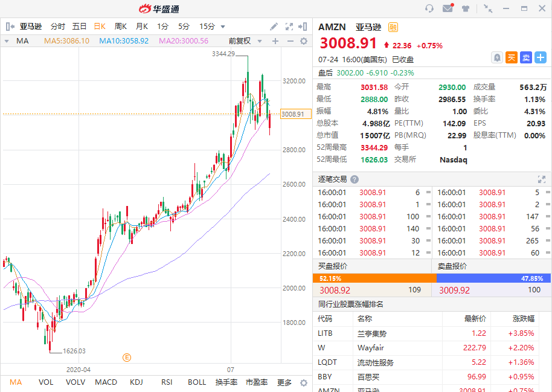This screenshot has height=392, width=552.
Task: Open help for 逐笔交易
Action: pos(355,179)
